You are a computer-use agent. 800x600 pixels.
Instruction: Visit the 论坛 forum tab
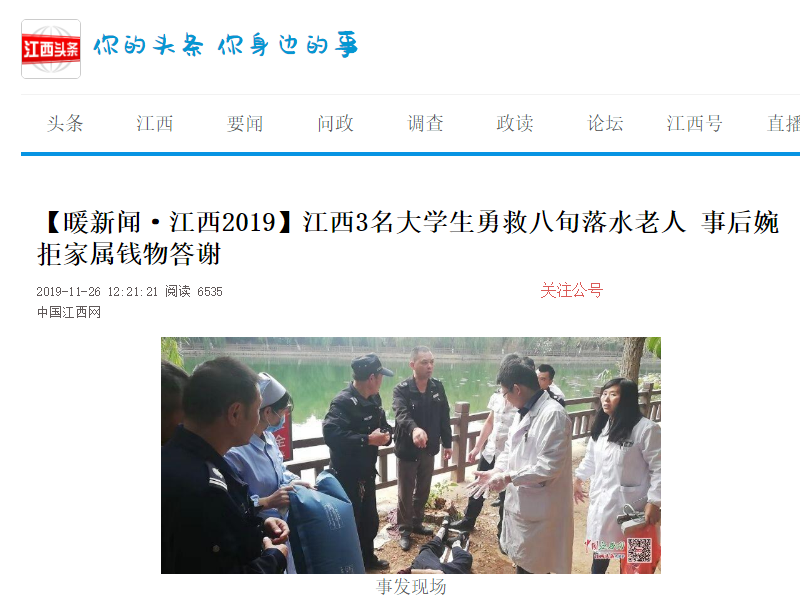point(605,123)
